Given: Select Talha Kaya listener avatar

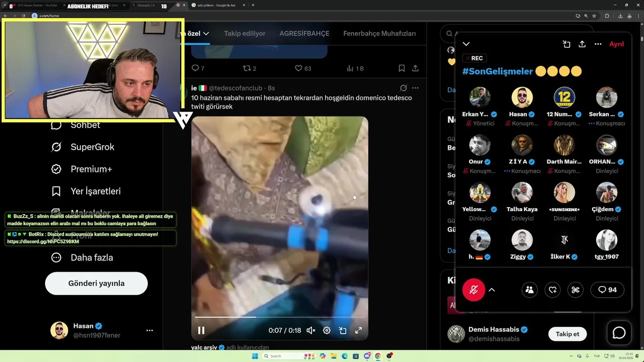Looking at the screenshot, I should (x=522, y=193).
